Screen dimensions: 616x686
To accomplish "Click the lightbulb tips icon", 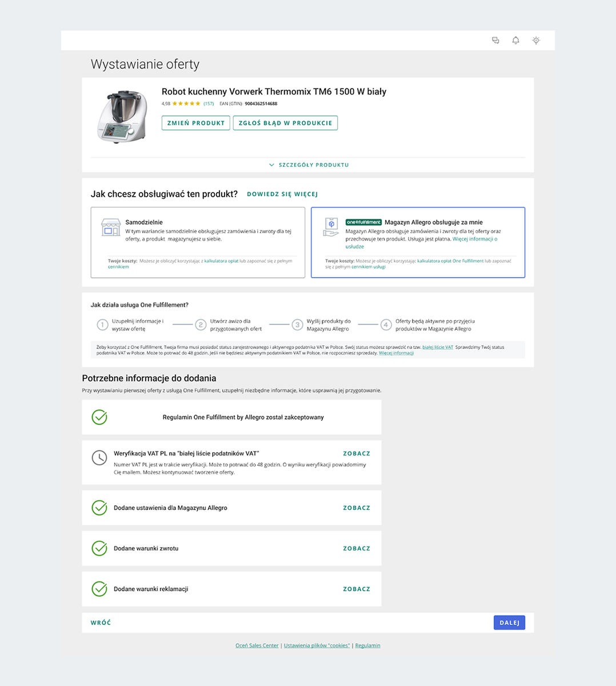I will point(536,40).
